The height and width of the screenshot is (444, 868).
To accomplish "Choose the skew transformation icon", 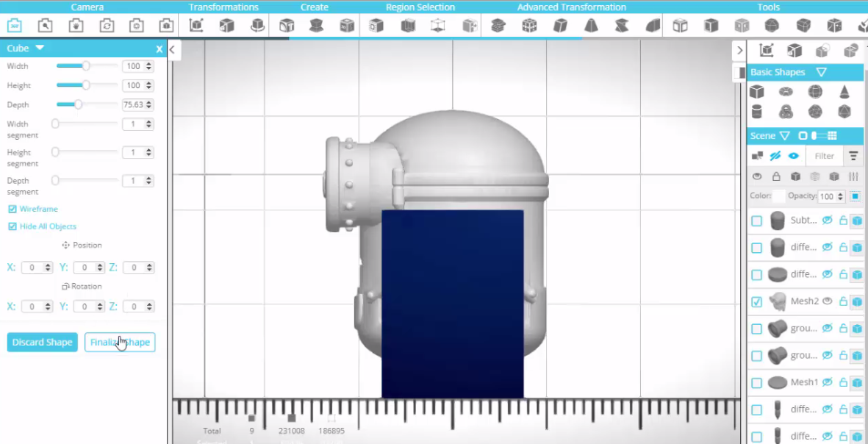I will [560, 26].
